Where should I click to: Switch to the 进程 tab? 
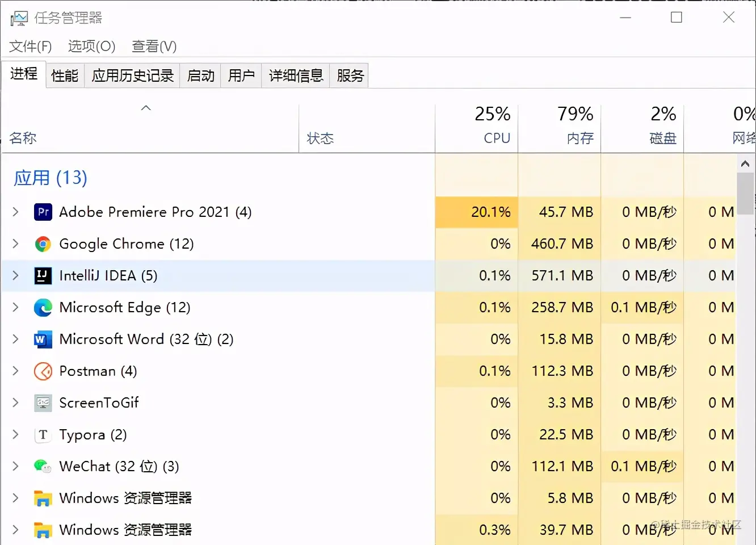tap(24, 74)
